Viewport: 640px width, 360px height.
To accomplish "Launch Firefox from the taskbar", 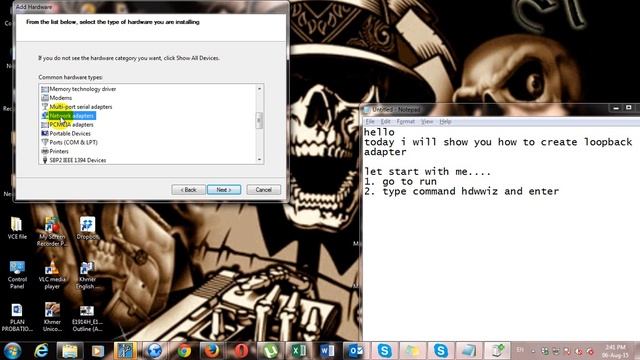I will pos(212,351).
